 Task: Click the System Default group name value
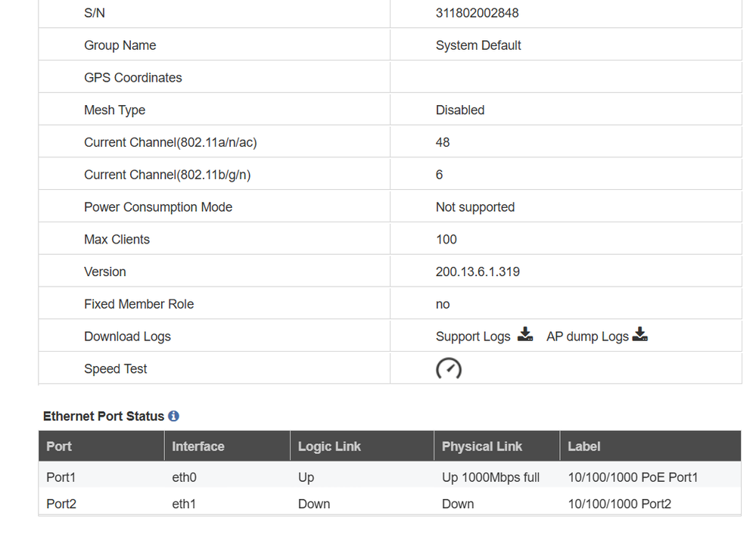coord(478,45)
